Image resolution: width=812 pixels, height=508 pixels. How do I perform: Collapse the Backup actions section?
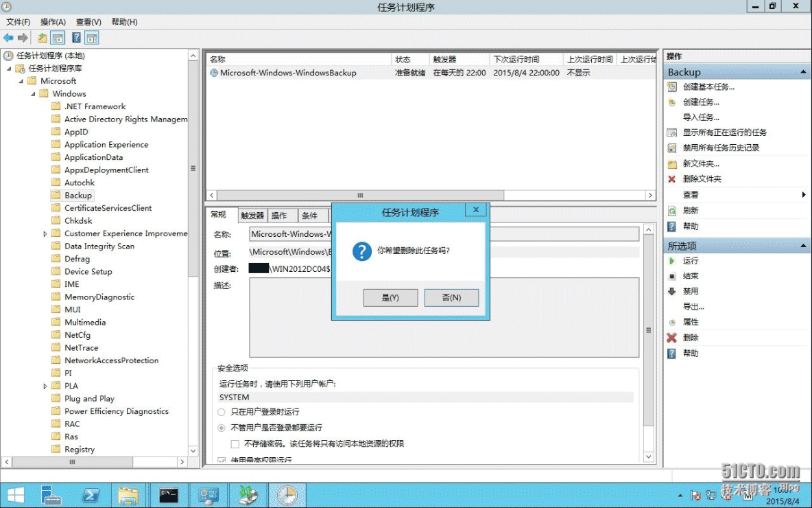[x=803, y=72]
